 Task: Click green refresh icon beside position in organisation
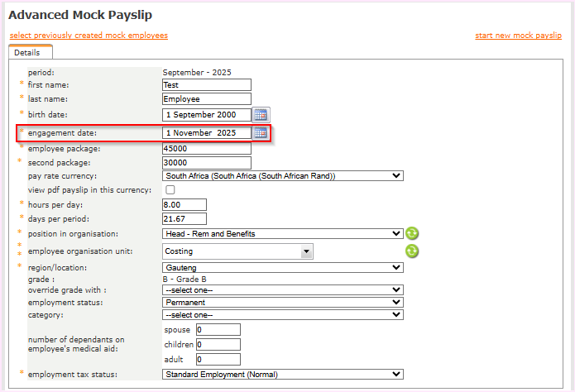412,234
